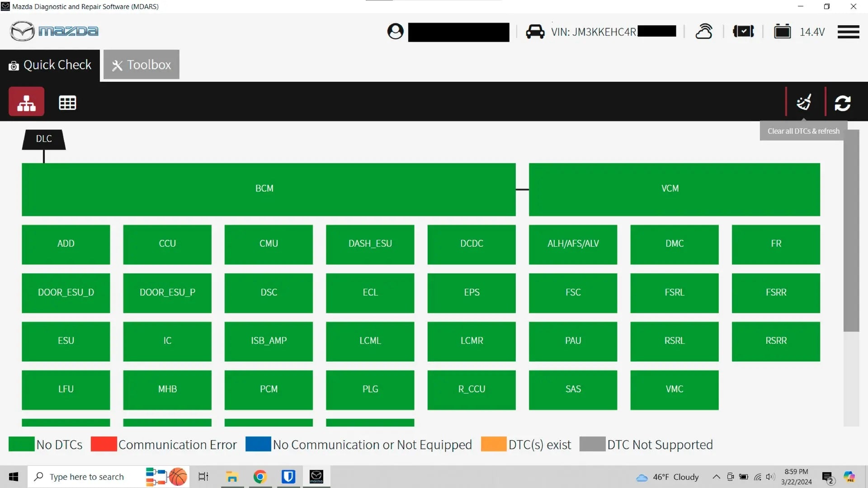Image resolution: width=868 pixels, height=488 pixels.
Task: Click the refresh/sync icon
Action: [843, 101]
